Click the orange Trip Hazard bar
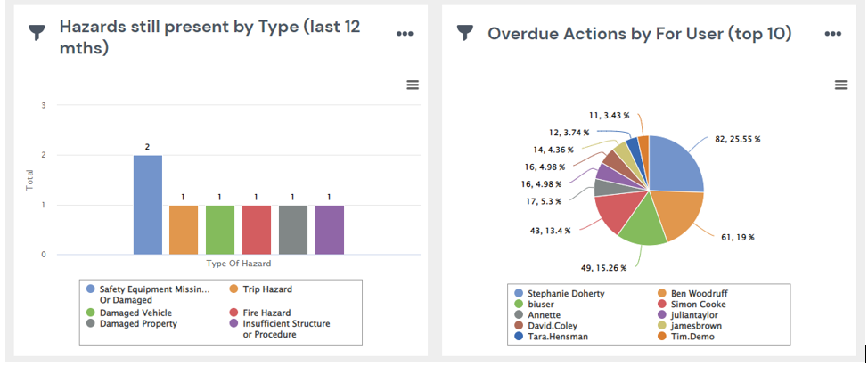The height and width of the screenshot is (366, 868). tap(184, 230)
